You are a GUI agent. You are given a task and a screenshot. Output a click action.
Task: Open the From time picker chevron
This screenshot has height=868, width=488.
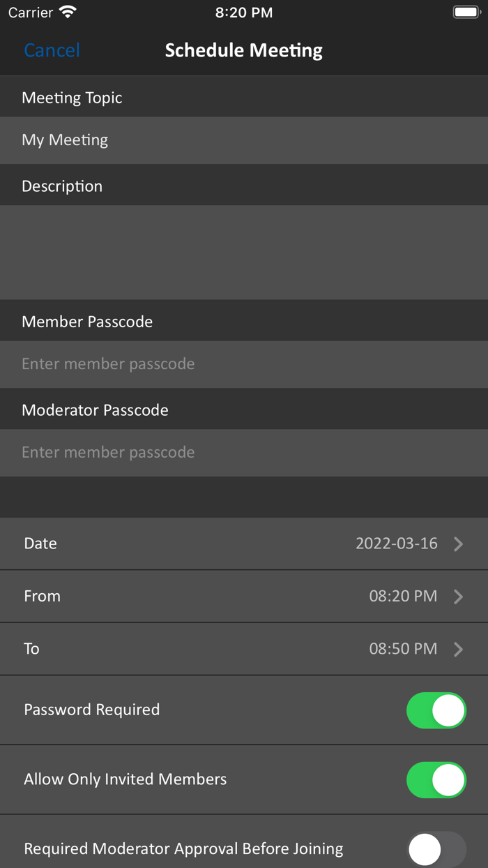[x=459, y=596]
